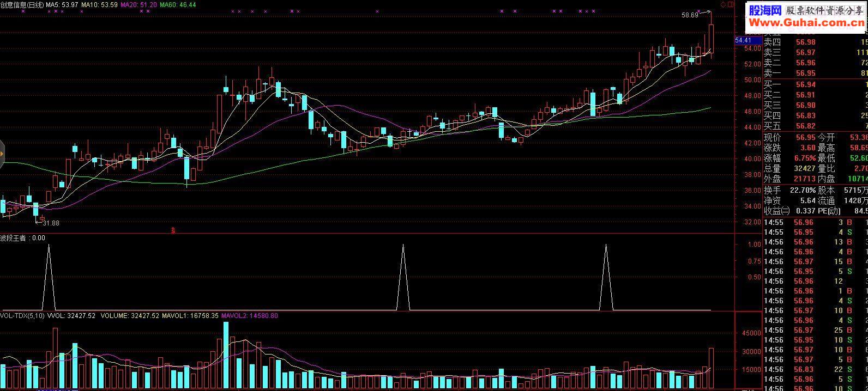This screenshot has width=868, height=391.
Task: Click the 外盘 21713 value
Action: coord(805,179)
